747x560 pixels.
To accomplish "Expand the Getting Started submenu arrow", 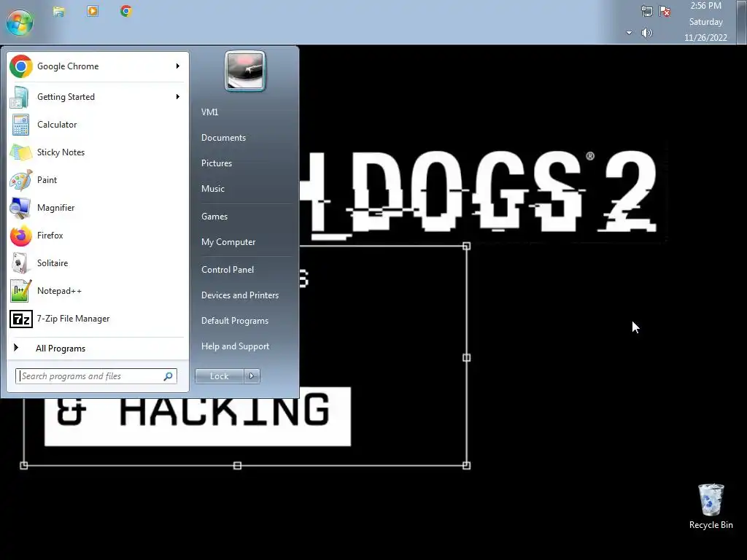I will 178,97.
